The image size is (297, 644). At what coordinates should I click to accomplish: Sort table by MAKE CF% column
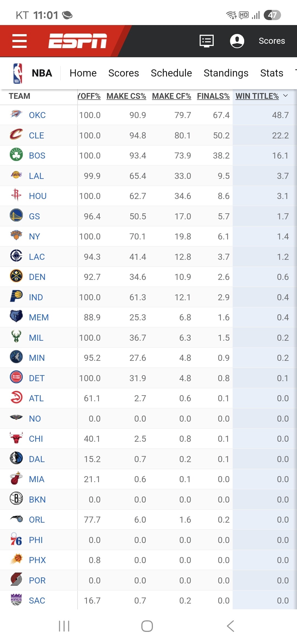(x=171, y=96)
